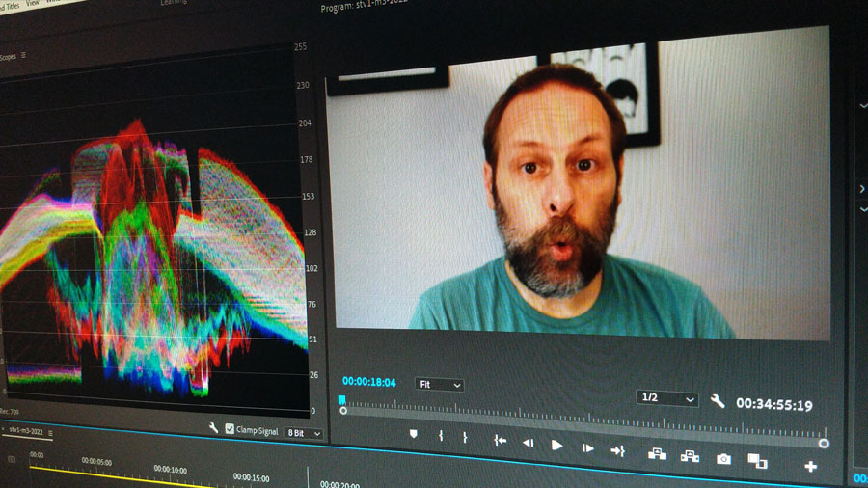868x488 pixels.
Task: Select the stv1-m3-2022 timeline tab
Action: [26, 431]
